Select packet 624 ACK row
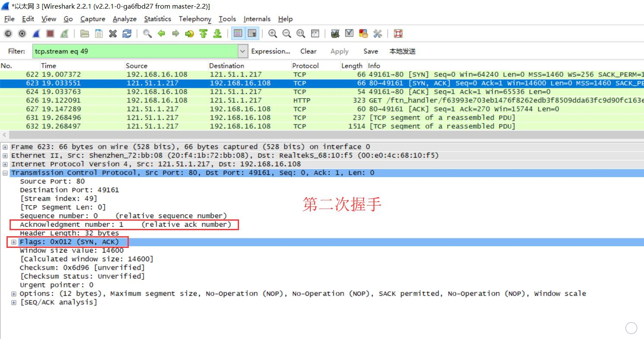The width and height of the screenshot is (644, 339). tap(322, 92)
